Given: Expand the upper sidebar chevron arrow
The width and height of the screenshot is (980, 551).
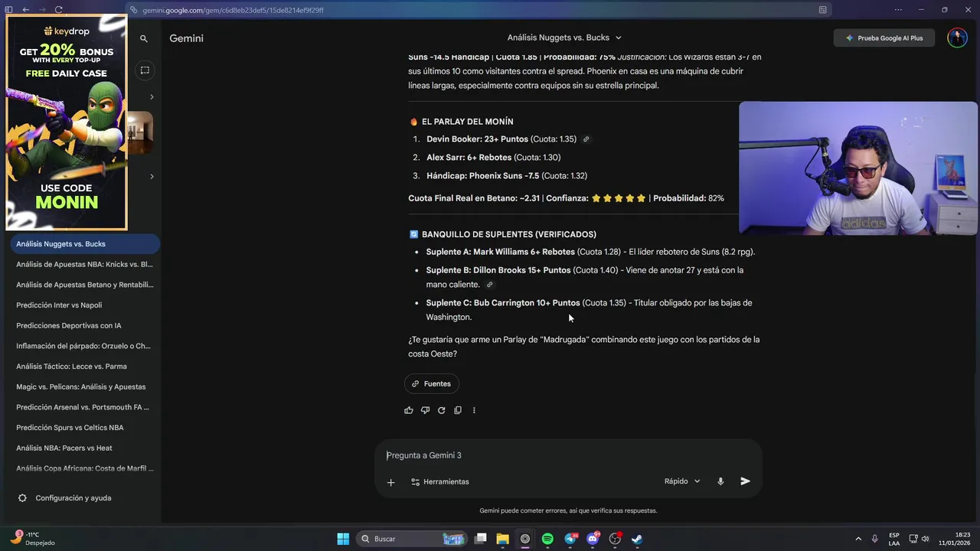Looking at the screenshot, I should 152,97.
